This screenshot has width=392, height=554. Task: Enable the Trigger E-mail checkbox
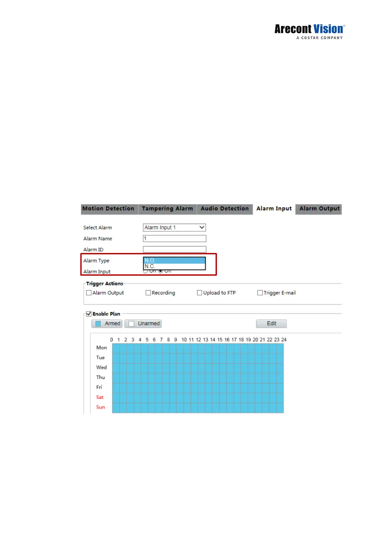260,293
